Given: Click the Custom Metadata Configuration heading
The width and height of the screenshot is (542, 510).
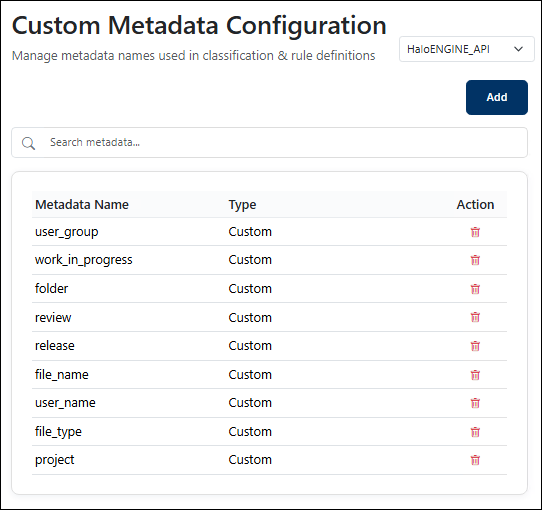Looking at the screenshot, I should [x=199, y=26].
